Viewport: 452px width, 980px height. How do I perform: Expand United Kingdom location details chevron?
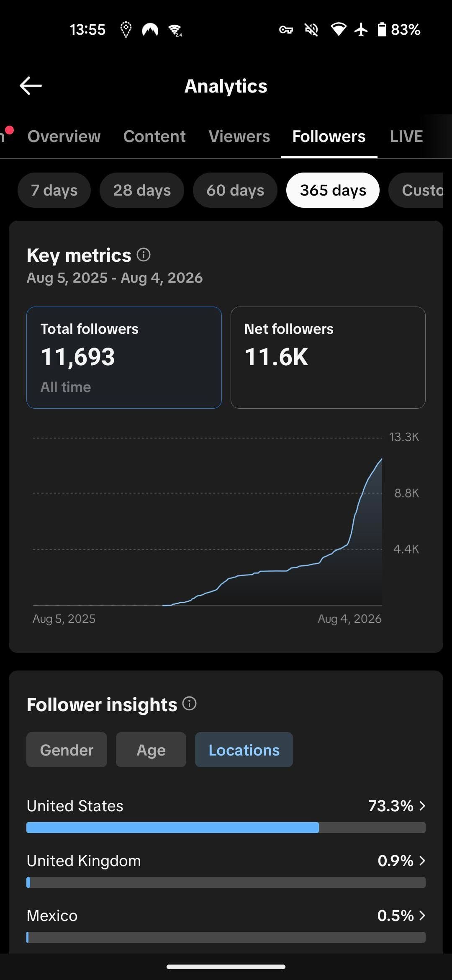click(422, 861)
